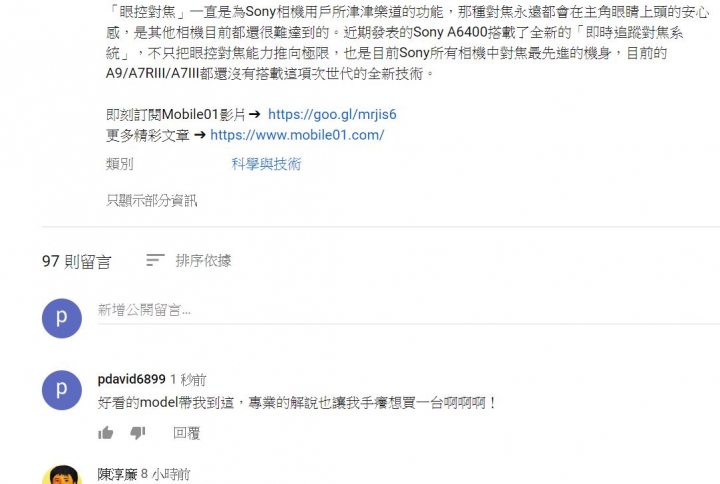720x484 pixels.
Task: Visit the www.mobile01.com link
Action: tap(297, 135)
